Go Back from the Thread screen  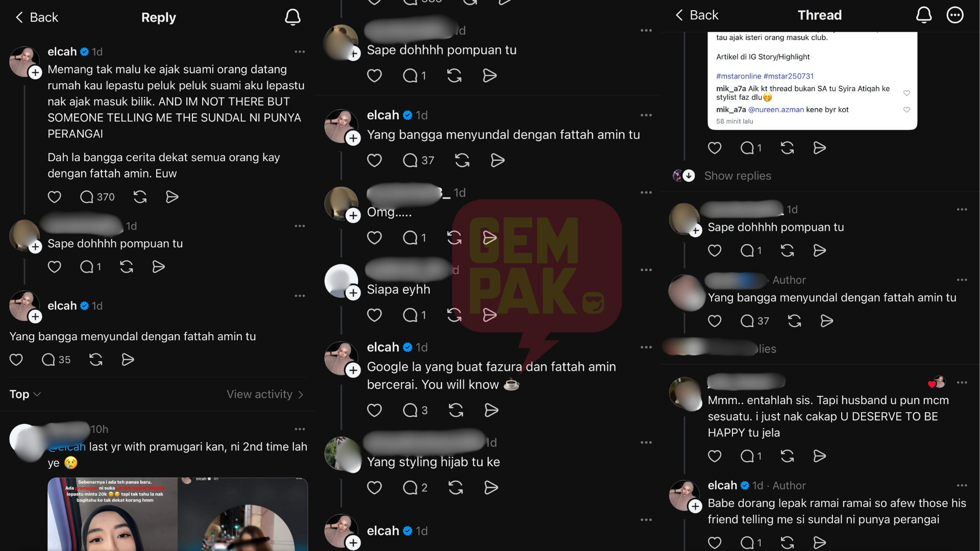click(697, 15)
